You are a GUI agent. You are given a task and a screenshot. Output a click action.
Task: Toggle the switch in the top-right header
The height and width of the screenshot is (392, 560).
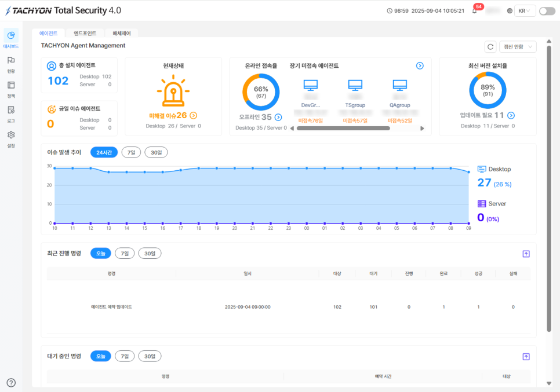547,11
